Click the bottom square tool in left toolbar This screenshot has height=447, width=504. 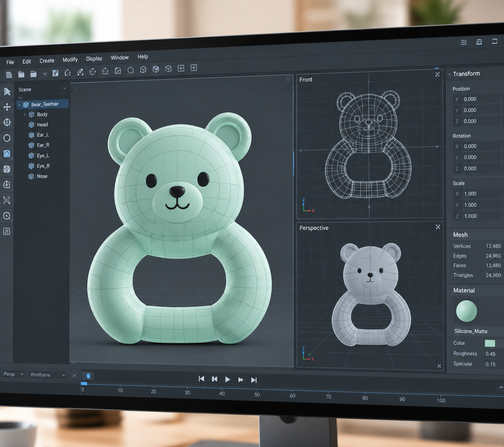click(7, 231)
